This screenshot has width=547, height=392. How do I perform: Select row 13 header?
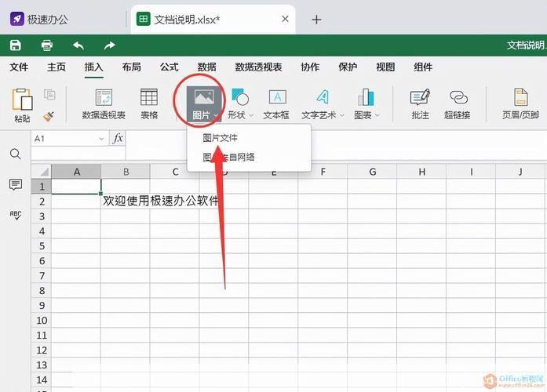pos(42,365)
